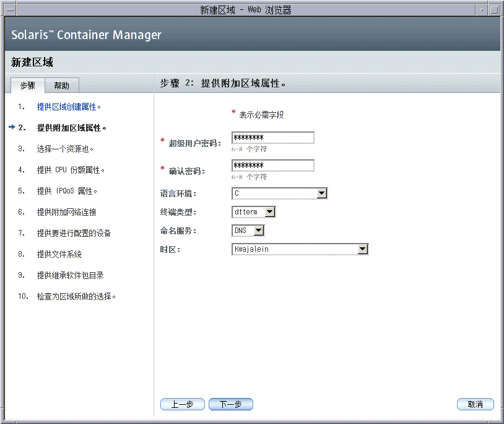Click step 10 检查为区域所做的选择 text
The height and width of the screenshot is (424, 504).
coord(76,296)
